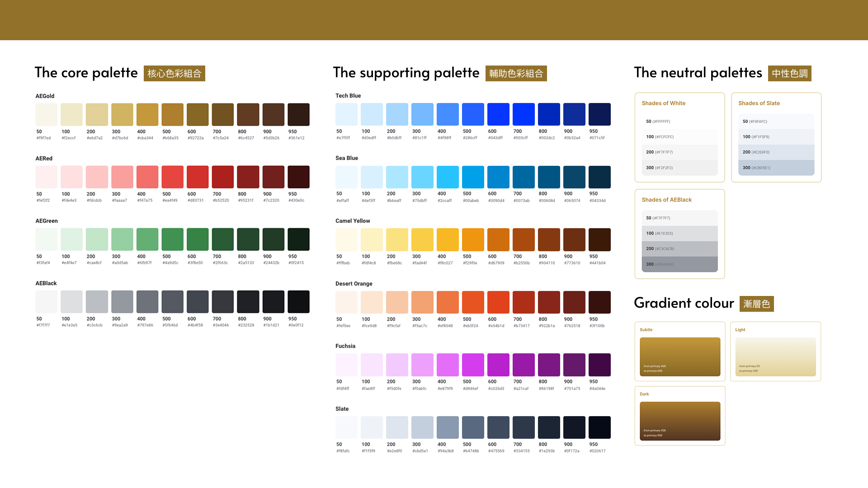Click the 核心色彩組合 gold label
The image size is (868, 488).
pyautogui.click(x=175, y=74)
